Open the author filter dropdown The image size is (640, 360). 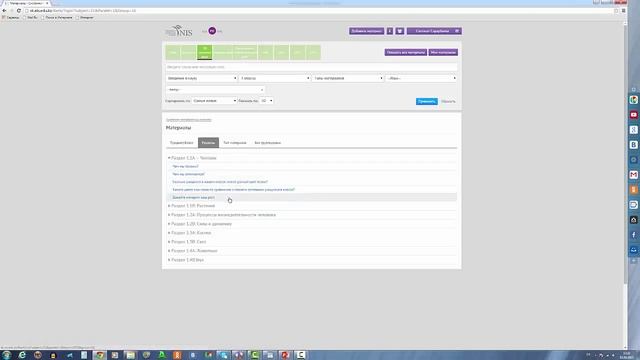(x=215, y=89)
